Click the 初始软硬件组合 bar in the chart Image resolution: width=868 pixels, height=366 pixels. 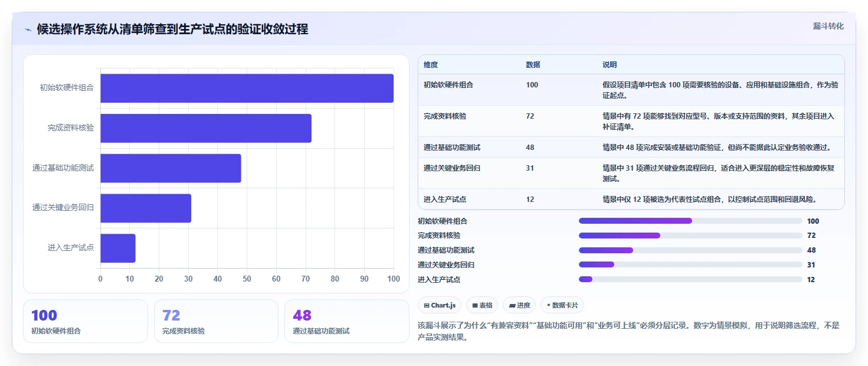(x=247, y=89)
